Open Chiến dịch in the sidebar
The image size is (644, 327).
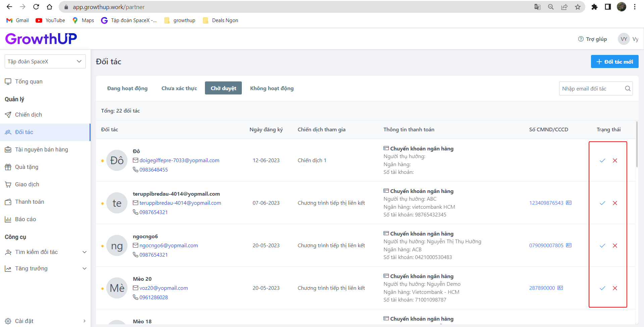point(29,115)
